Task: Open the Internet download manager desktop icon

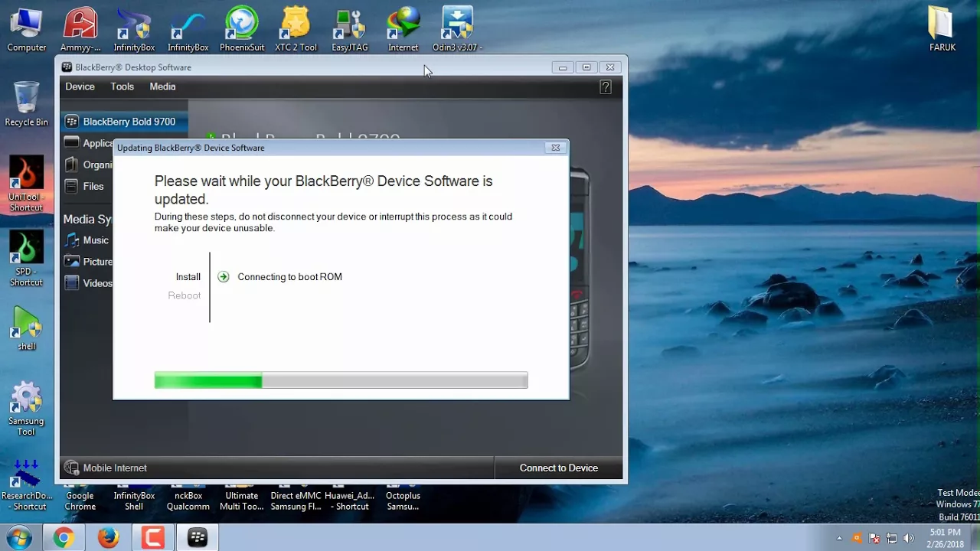Action: tap(403, 30)
